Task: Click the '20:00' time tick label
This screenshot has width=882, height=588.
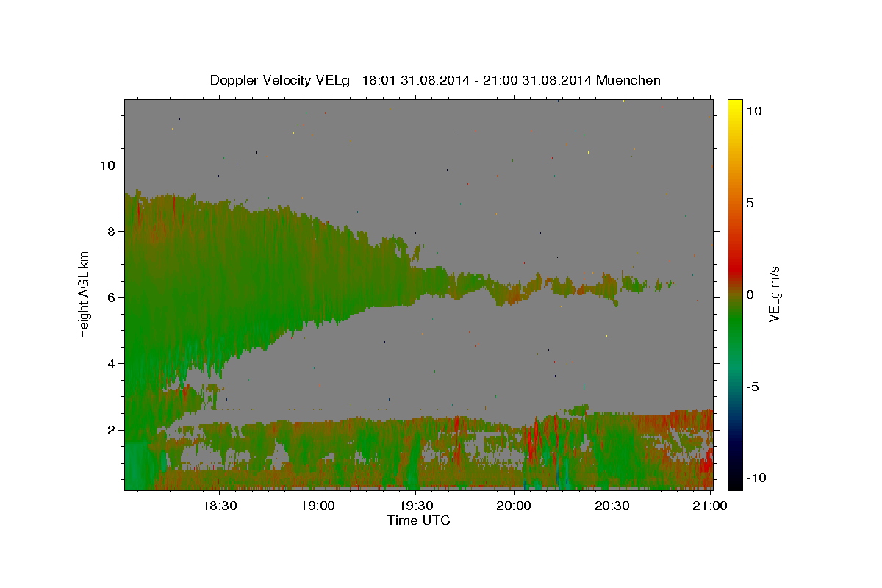Action: 514,506
